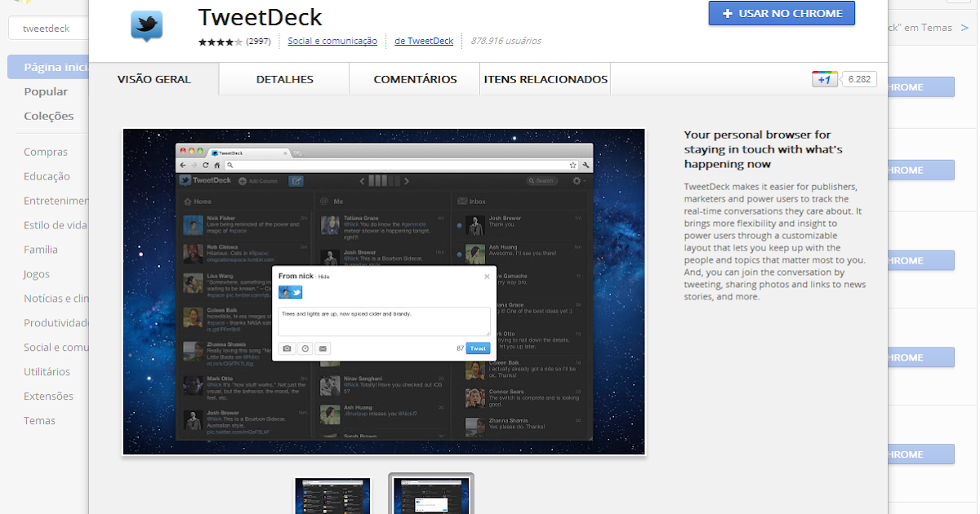Click the star rating icons
The height and width of the screenshot is (514, 980).
tap(220, 41)
